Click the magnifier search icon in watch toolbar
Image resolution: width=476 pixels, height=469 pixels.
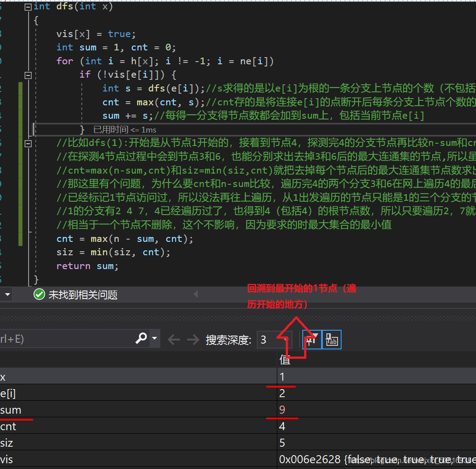[x=141, y=338]
